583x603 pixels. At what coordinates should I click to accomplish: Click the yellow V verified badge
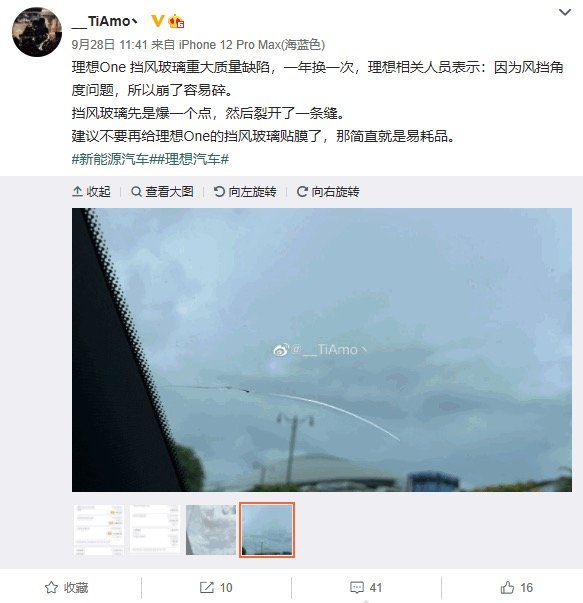coord(157,21)
